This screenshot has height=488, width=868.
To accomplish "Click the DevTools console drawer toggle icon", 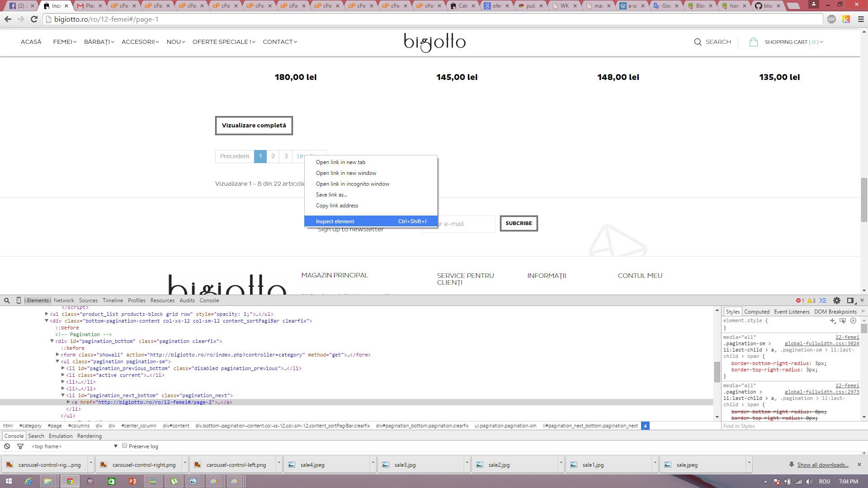I will 823,300.
